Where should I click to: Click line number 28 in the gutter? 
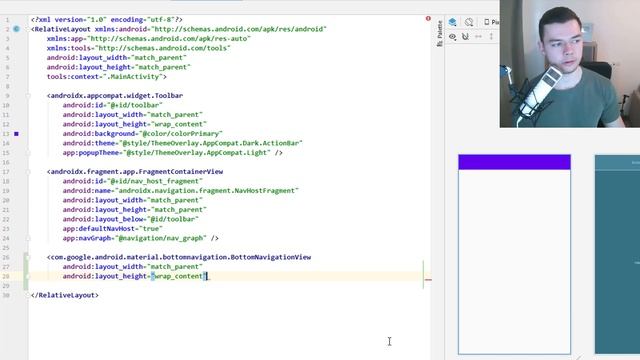click(x=6, y=276)
